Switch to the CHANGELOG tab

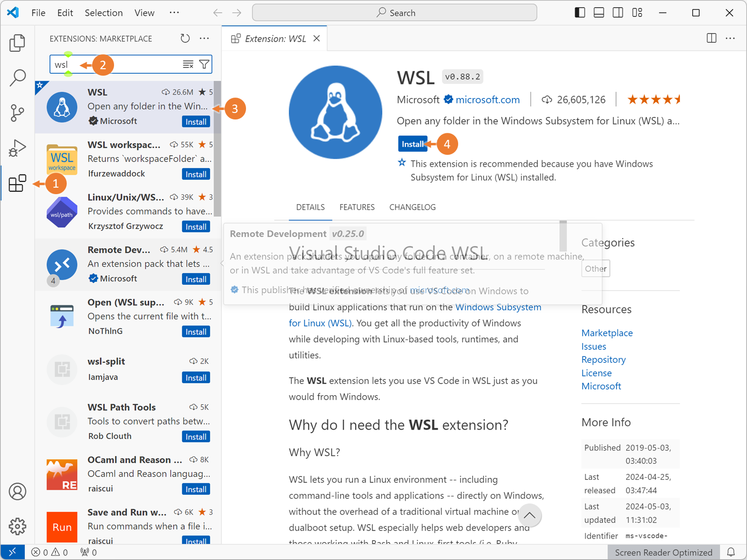412,207
